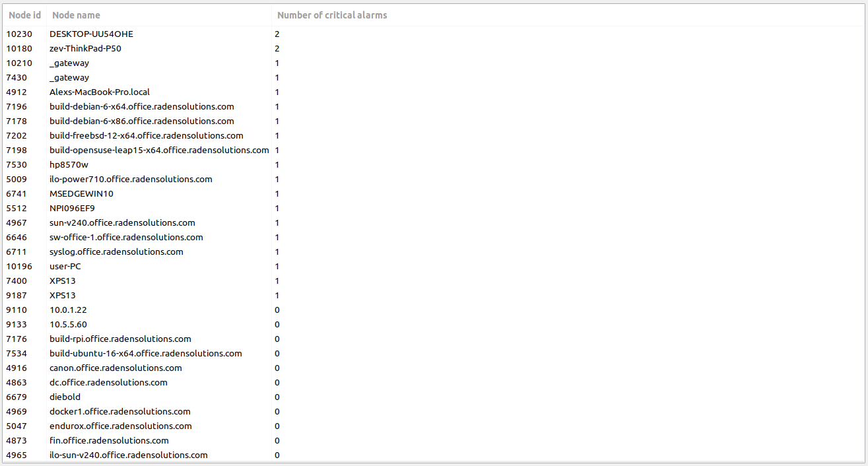
Task: Sort the table by the Node id column
Action: point(24,15)
